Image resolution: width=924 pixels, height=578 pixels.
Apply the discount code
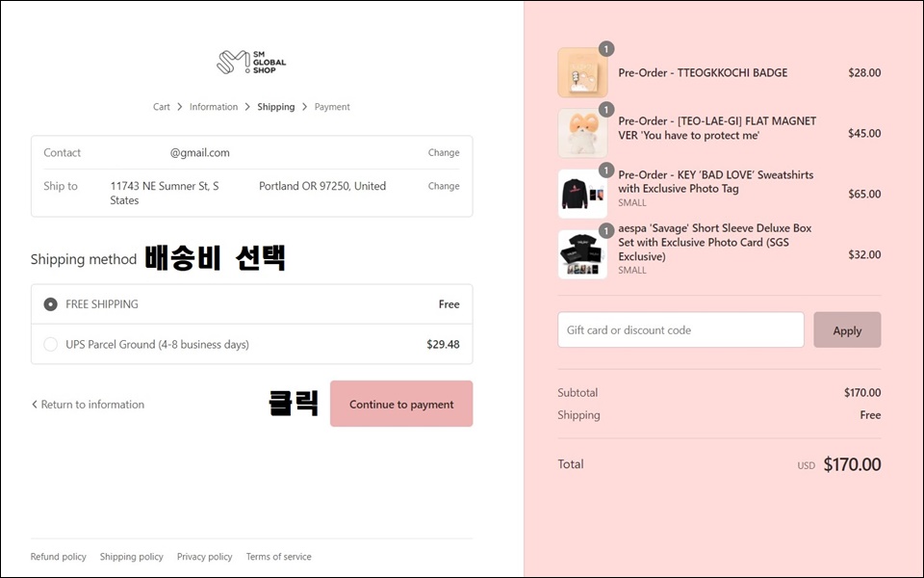coord(847,329)
